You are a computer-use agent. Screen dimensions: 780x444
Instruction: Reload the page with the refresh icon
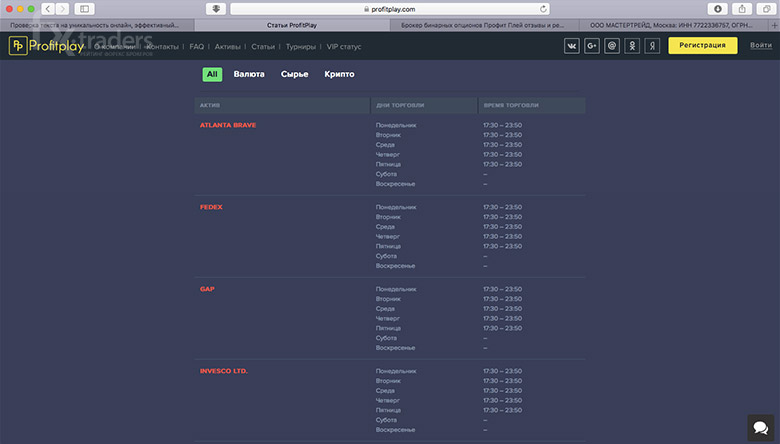(543, 9)
